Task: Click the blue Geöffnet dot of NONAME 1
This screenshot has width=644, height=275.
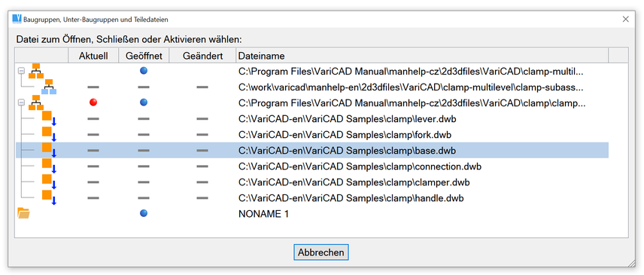Action: pyautogui.click(x=144, y=213)
